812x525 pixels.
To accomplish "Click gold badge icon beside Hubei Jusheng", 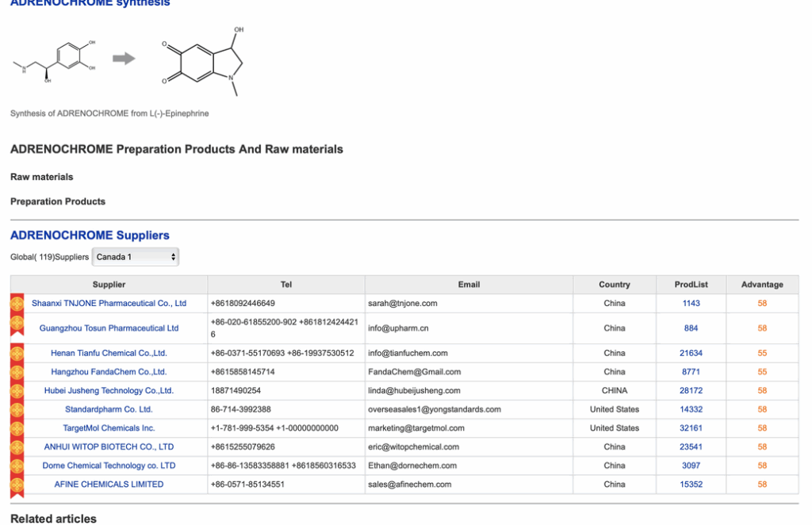I will 17,391.
